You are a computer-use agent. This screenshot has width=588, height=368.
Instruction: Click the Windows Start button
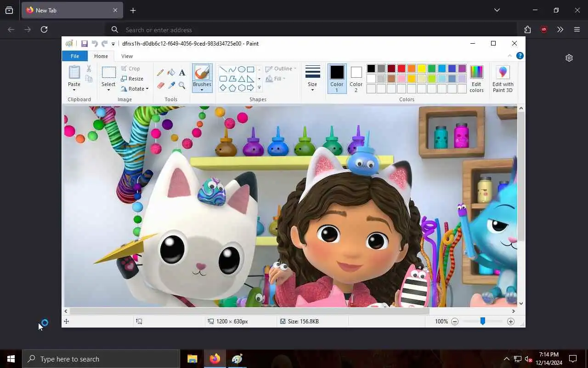[11, 359]
